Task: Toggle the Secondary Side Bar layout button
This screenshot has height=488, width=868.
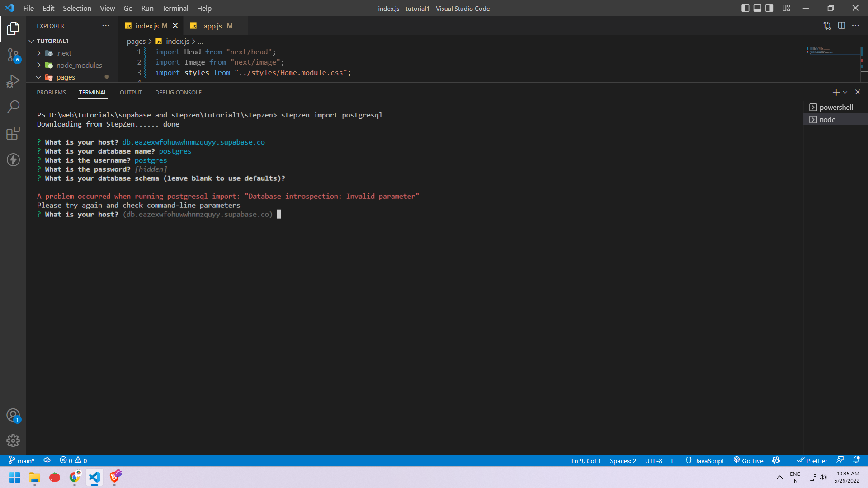Action: (769, 8)
